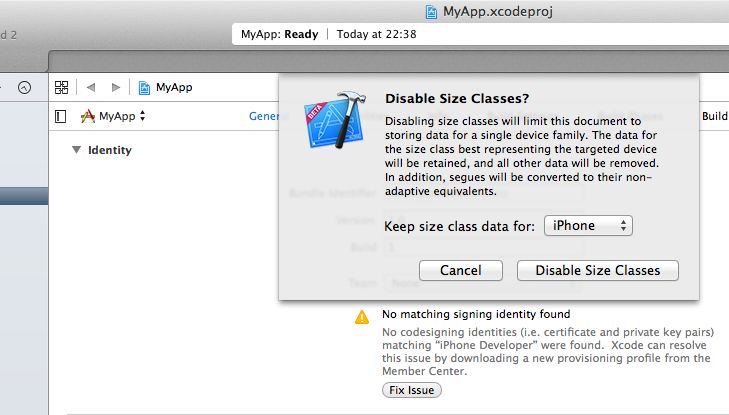The image size is (729, 415).
Task: Confirm with Disable Size Classes button
Action: pyautogui.click(x=598, y=270)
